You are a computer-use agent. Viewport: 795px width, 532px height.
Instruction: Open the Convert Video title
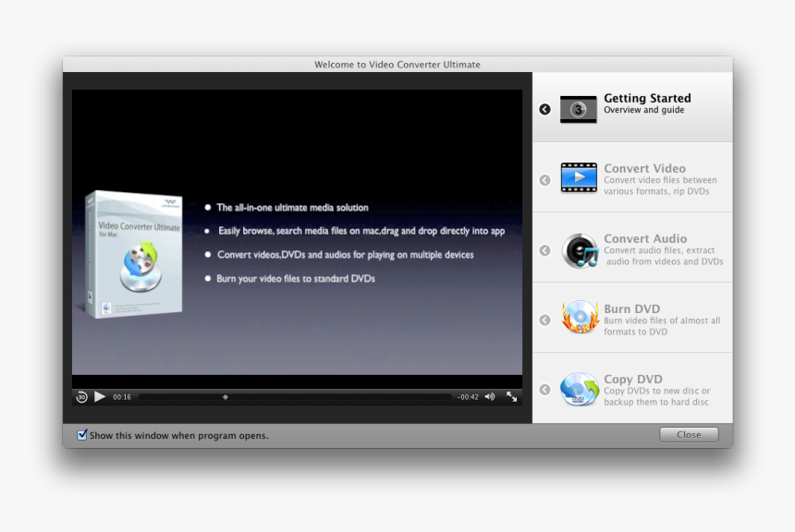point(644,168)
